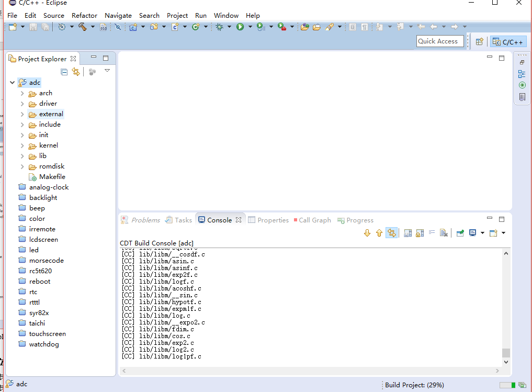
Task: Click the Clear Console icon
Action: [x=444, y=233]
